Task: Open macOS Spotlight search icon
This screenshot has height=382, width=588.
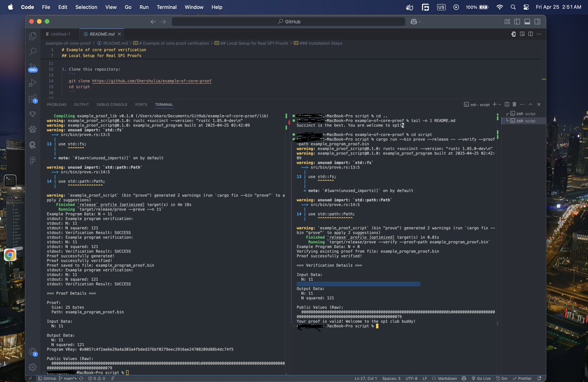Action: click(x=513, y=7)
